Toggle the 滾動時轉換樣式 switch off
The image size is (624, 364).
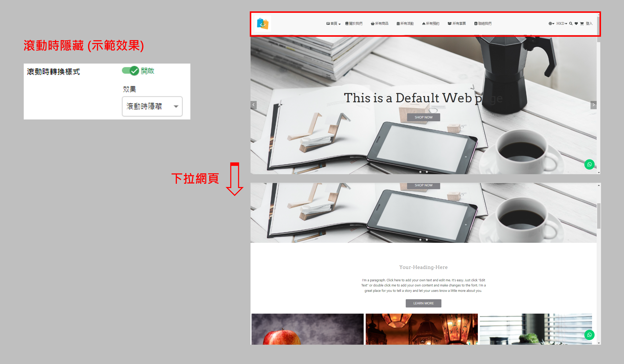point(130,71)
